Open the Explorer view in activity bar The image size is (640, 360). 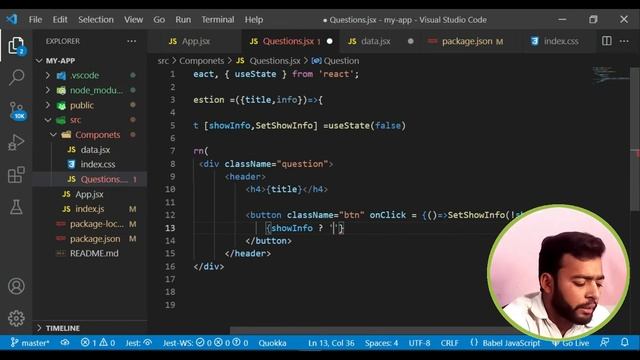click(16, 46)
